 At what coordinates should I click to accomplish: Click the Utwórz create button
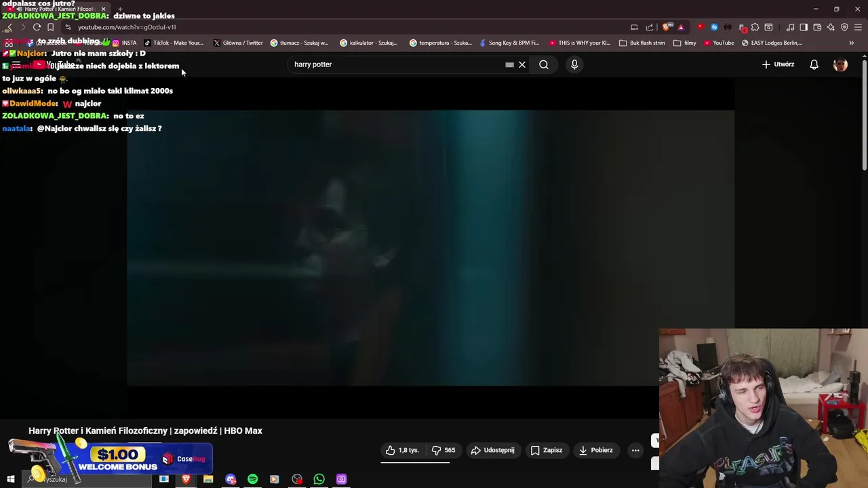[x=778, y=64]
